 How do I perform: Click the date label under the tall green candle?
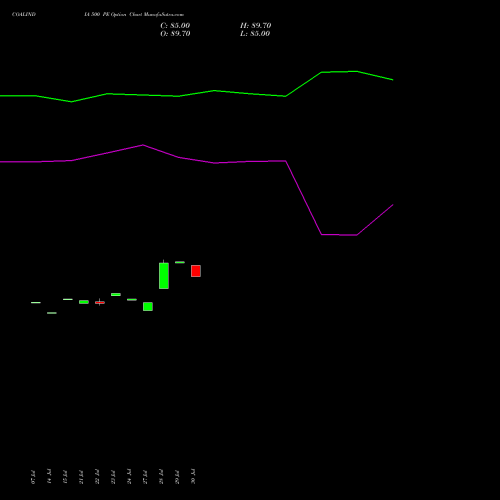tap(161, 477)
